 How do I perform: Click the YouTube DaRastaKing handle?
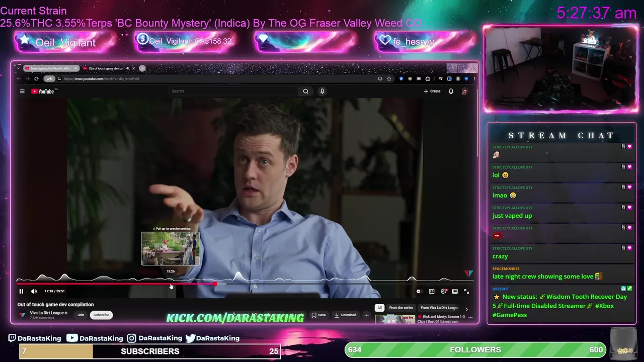95,338
